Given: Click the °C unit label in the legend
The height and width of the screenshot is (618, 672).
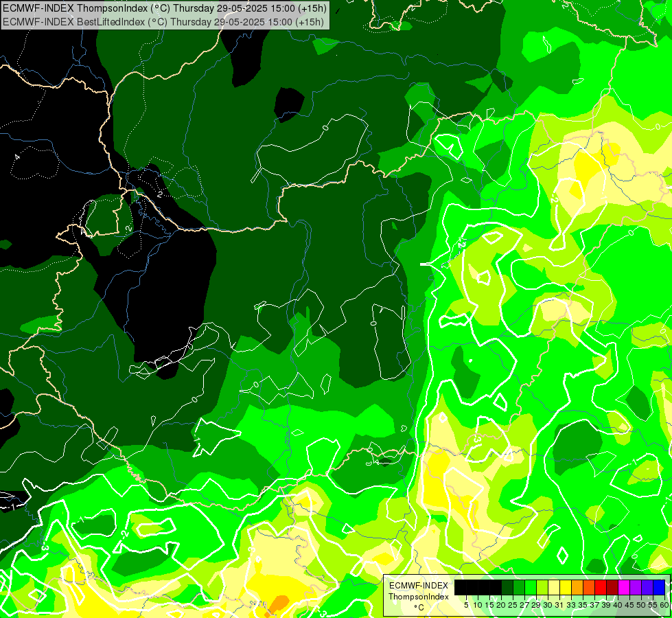Looking at the screenshot, I should (419, 608).
